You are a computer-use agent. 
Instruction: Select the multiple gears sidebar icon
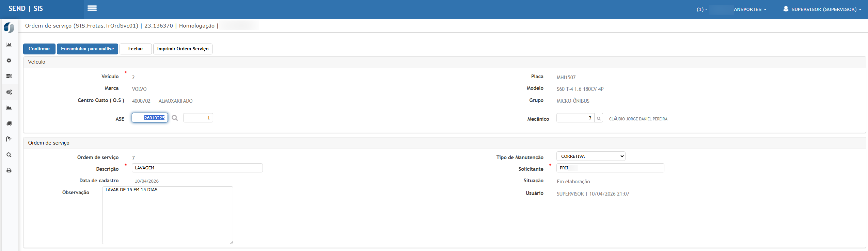(9, 92)
